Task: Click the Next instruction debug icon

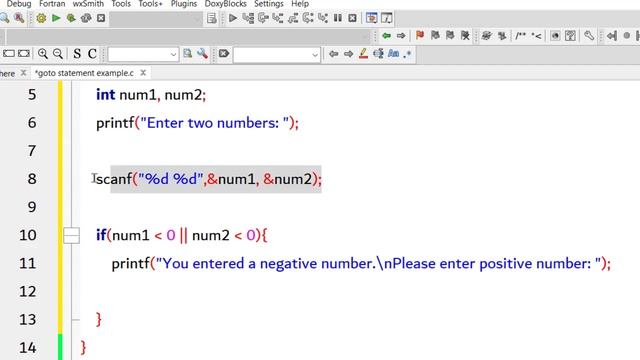Action: tap(308, 18)
